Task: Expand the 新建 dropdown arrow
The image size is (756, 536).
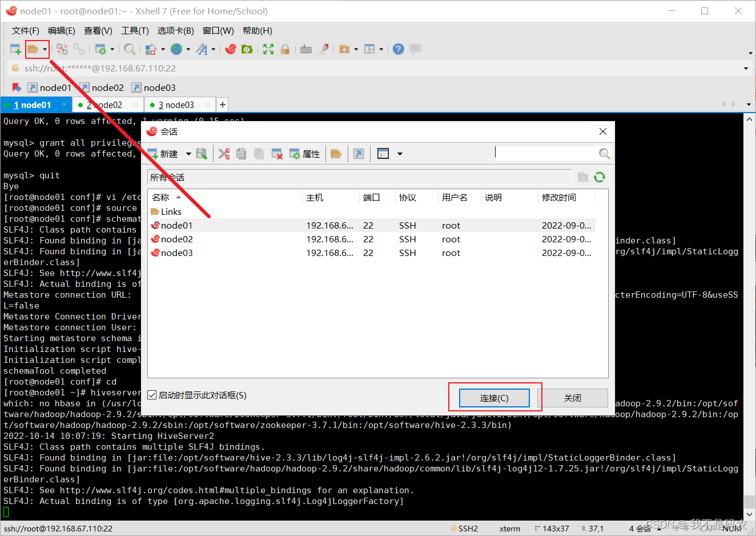Action: [x=188, y=153]
